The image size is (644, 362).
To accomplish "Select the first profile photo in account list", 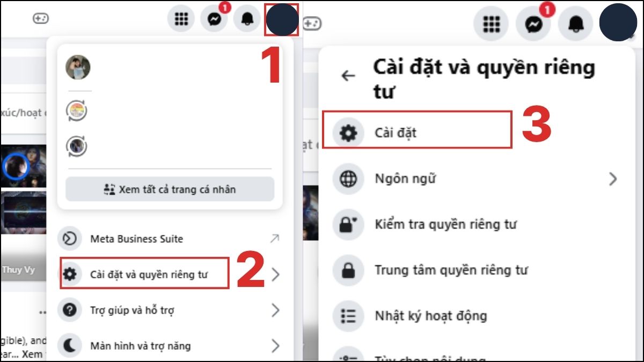I will pyautogui.click(x=78, y=67).
